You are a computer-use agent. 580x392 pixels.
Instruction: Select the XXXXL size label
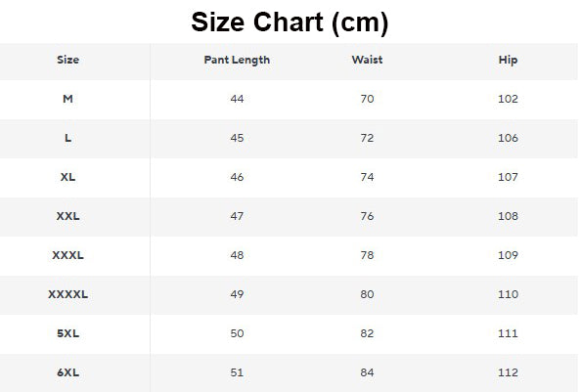68,294
